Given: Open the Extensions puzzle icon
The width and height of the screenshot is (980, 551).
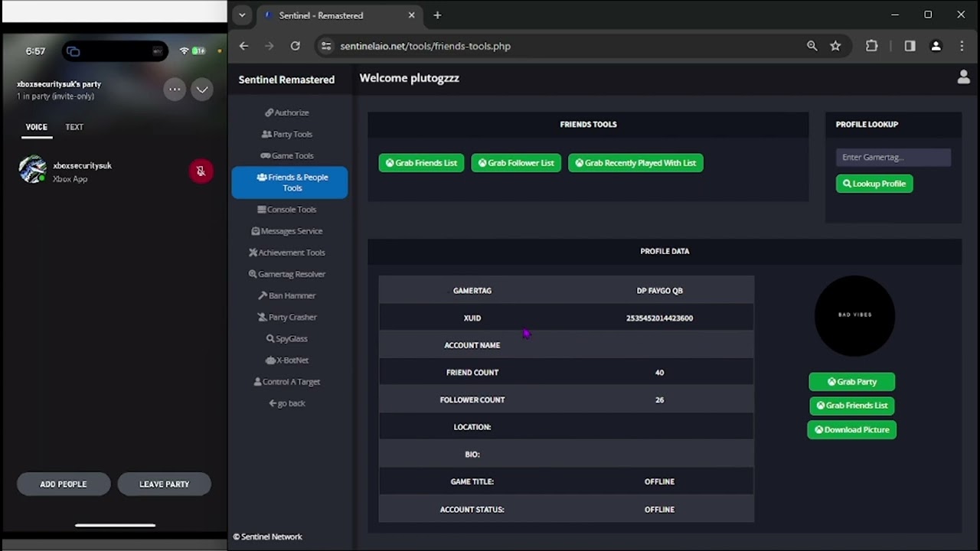Looking at the screenshot, I should (x=871, y=46).
